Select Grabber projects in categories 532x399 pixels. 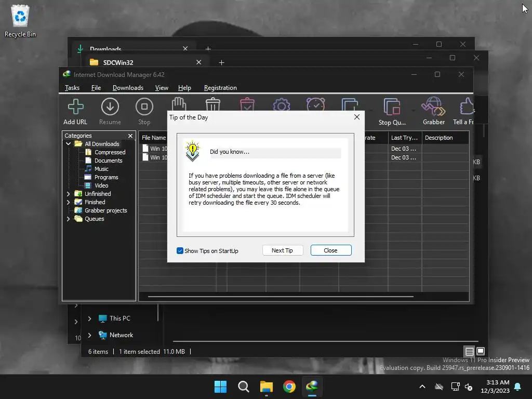(100, 210)
